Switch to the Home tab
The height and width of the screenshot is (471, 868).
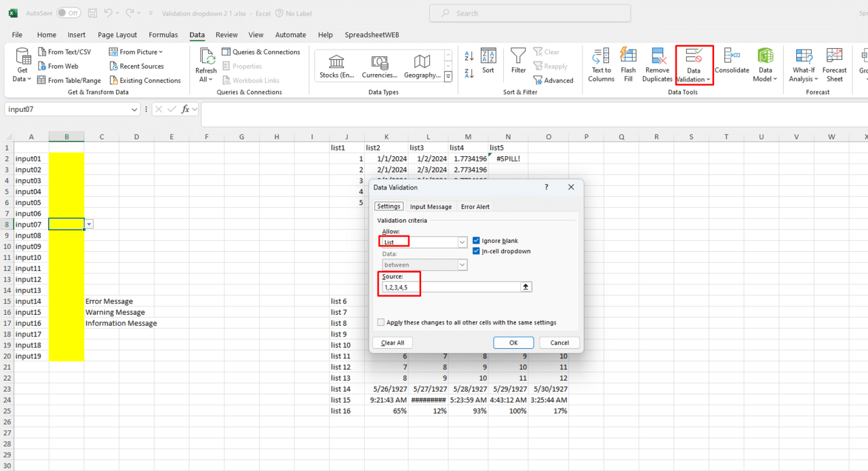click(47, 35)
